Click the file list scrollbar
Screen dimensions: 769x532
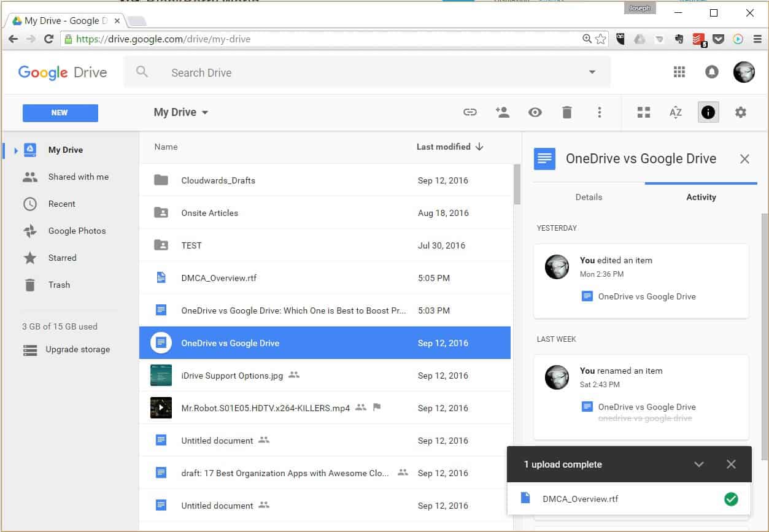coord(517,184)
